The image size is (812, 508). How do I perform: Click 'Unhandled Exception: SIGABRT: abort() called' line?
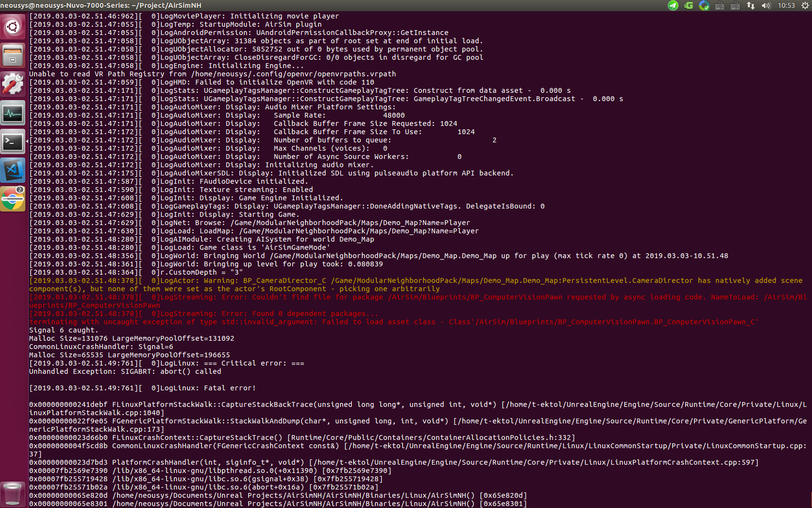[125, 371]
